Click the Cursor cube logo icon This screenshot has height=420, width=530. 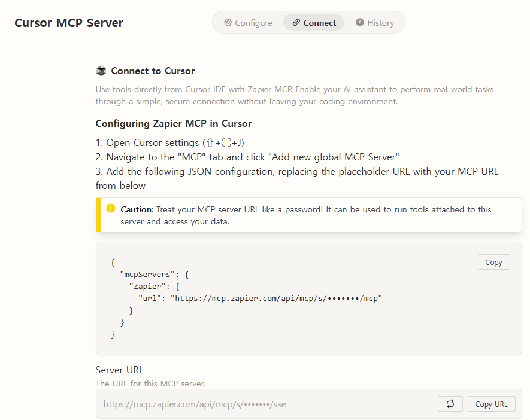[x=101, y=71]
